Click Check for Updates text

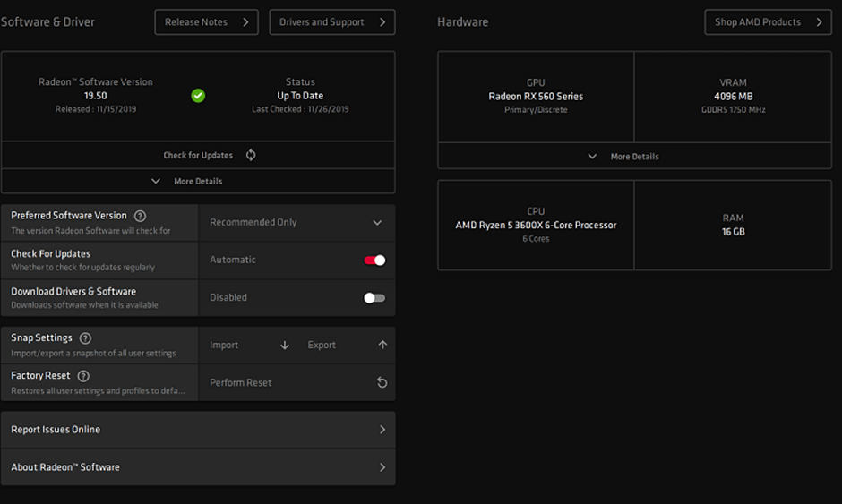coord(198,155)
